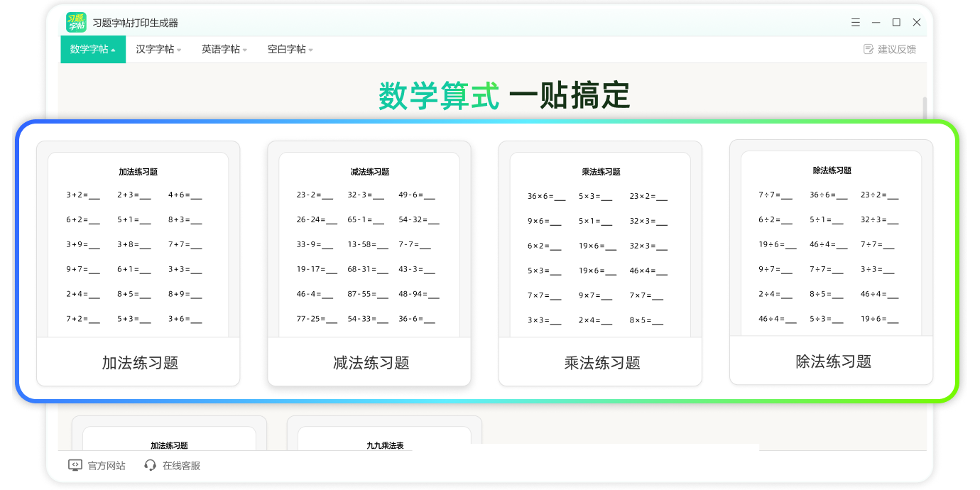Open the 官方网站 link
Screen dimensions: 980x490
coord(107,465)
